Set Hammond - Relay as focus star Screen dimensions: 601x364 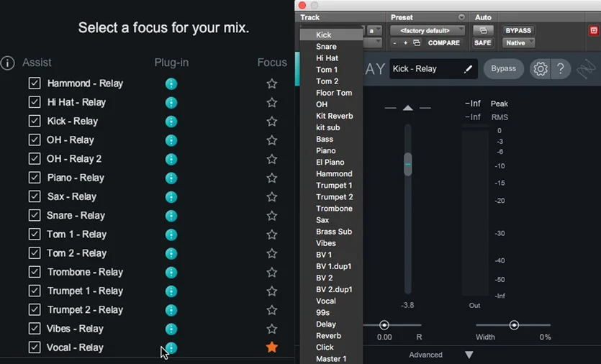pos(272,83)
